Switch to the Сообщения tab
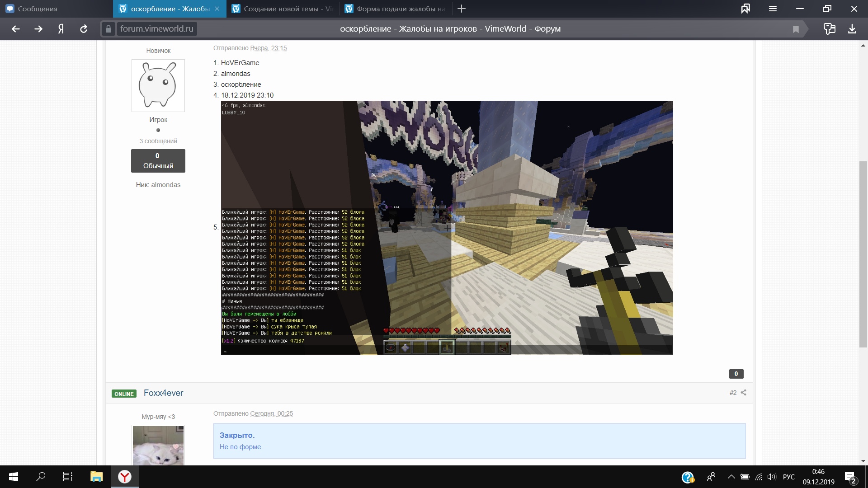Viewport: 868px width, 488px height. [57, 9]
